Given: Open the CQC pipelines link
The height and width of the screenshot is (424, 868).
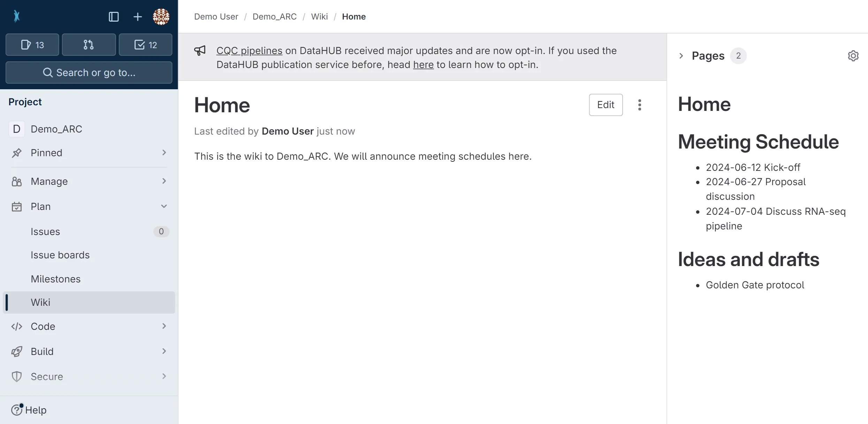Looking at the screenshot, I should tap(249, 51).
